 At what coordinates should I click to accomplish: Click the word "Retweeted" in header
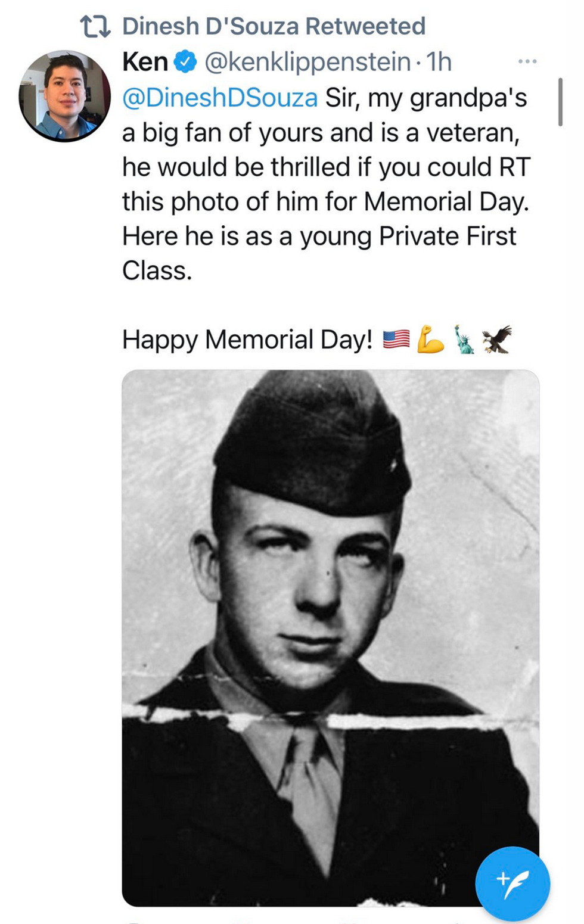pos(365,26)
